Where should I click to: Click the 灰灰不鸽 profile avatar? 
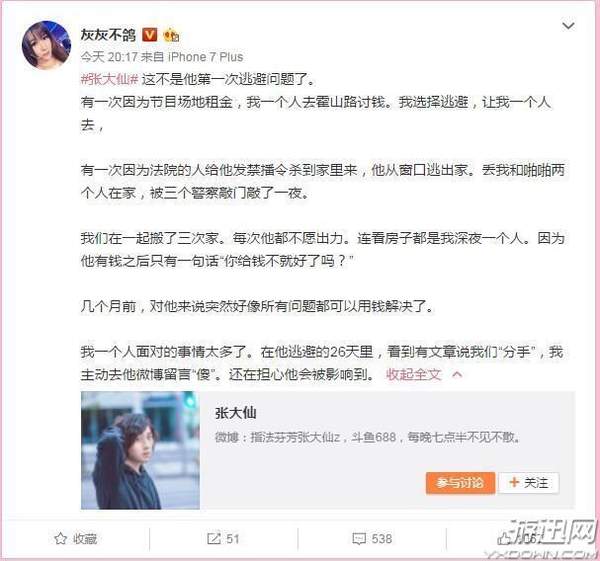pyautogui.click(x=47, y=46)
